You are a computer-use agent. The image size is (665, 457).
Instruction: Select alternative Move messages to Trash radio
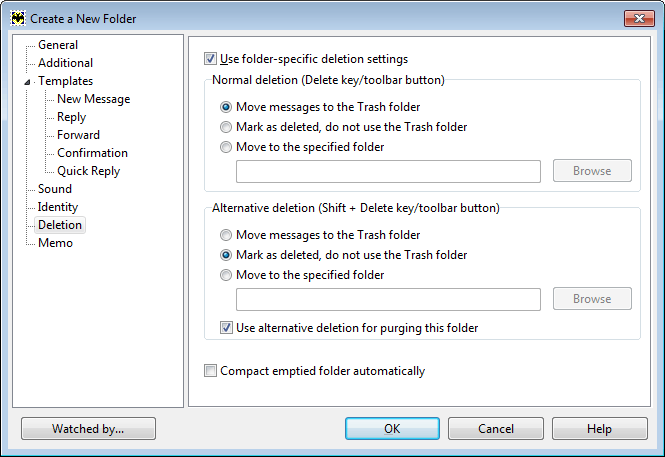pos(226,235)
